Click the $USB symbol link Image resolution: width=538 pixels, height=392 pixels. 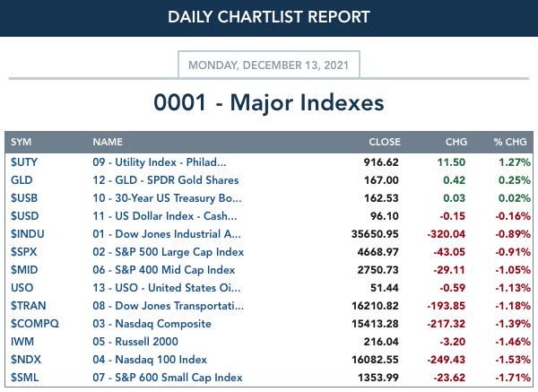(x=24, y=198)
